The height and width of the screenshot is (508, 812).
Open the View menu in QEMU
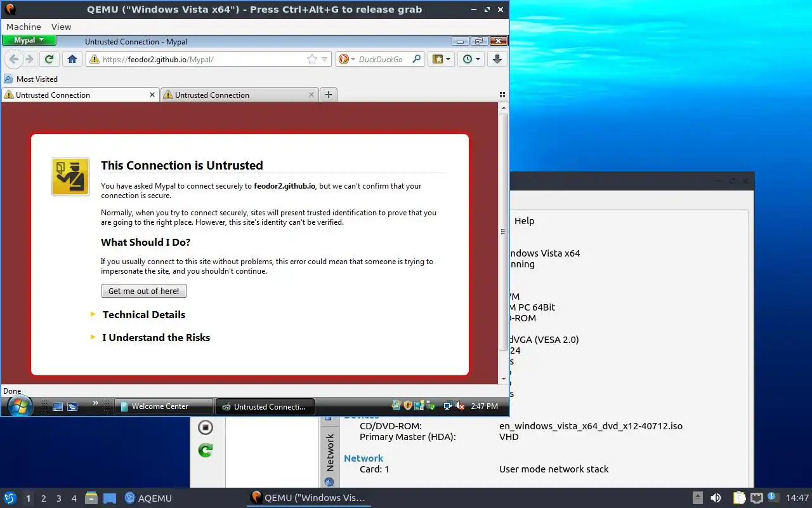coord(62,27)
